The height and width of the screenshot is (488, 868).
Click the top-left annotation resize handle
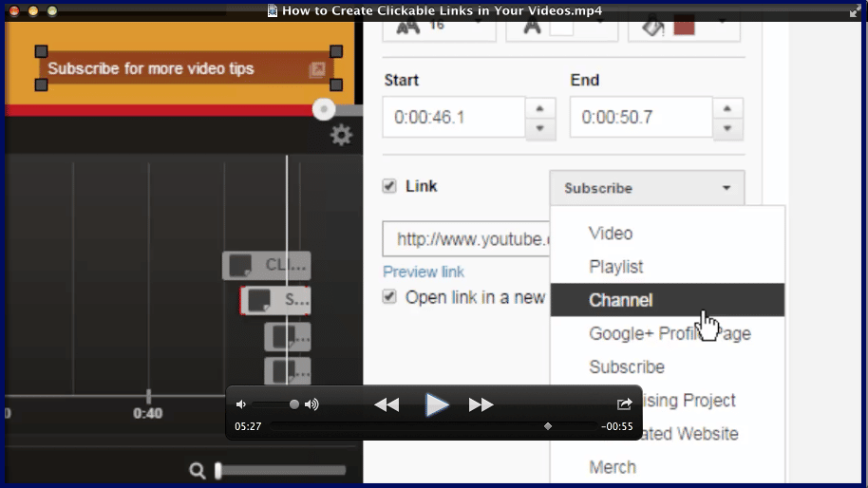(41, 51)
